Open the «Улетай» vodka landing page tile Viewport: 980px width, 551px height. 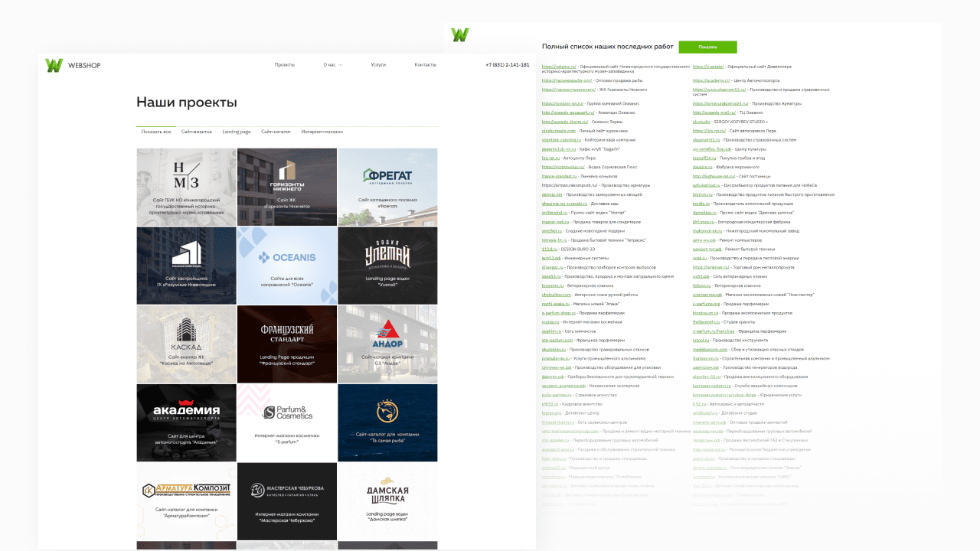click(387, 266)
